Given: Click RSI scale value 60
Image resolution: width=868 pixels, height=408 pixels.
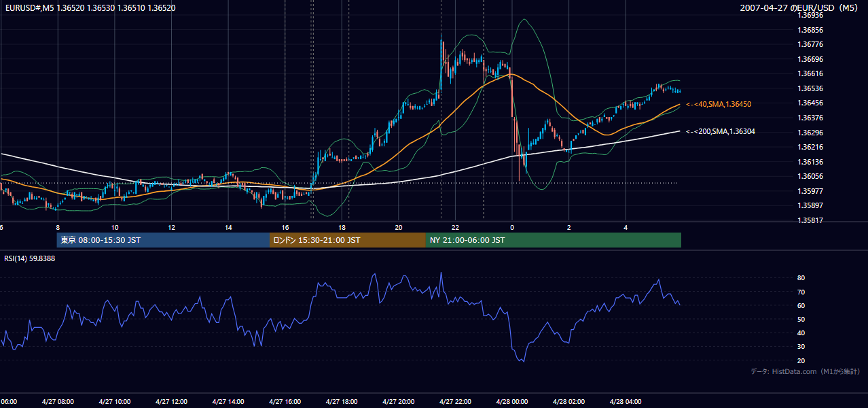Looking at the screenshot, I should coord(801,305).
